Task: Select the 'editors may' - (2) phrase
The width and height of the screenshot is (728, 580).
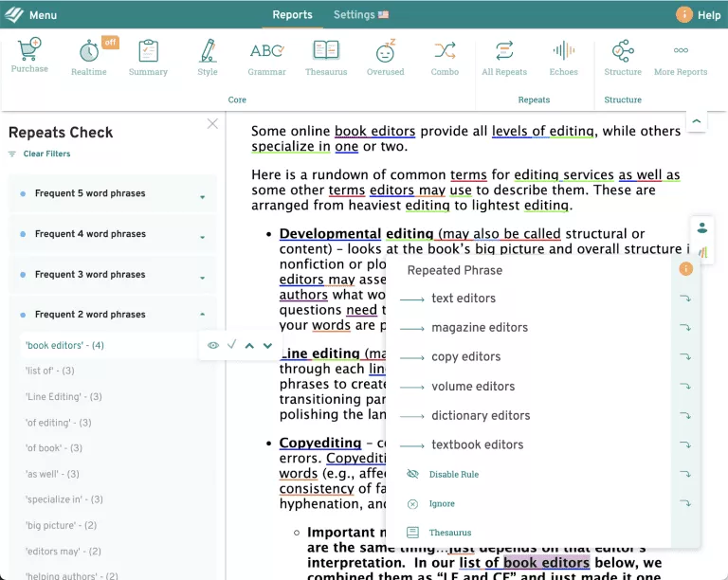Action: point(64,552)
